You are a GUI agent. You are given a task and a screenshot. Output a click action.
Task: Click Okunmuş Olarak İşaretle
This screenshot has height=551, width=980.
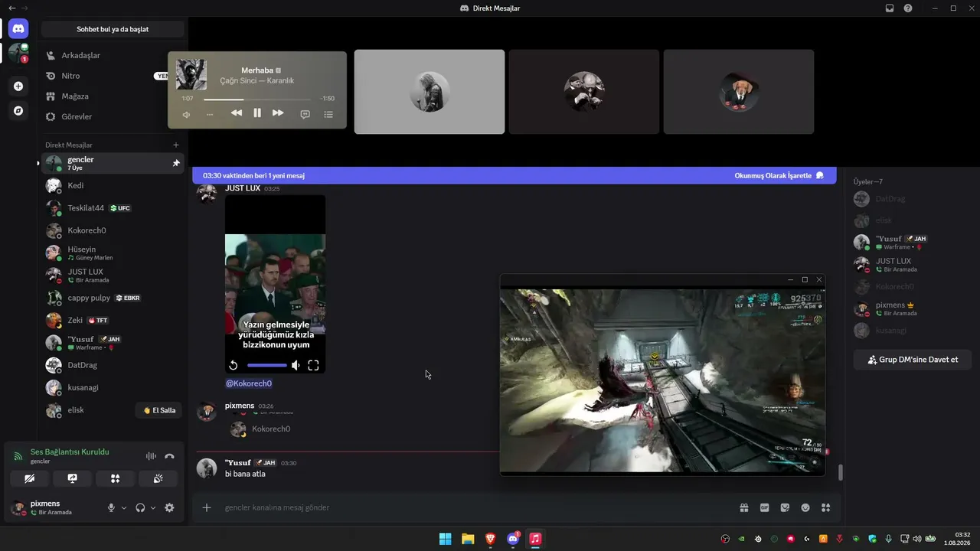tap(779, 175)
